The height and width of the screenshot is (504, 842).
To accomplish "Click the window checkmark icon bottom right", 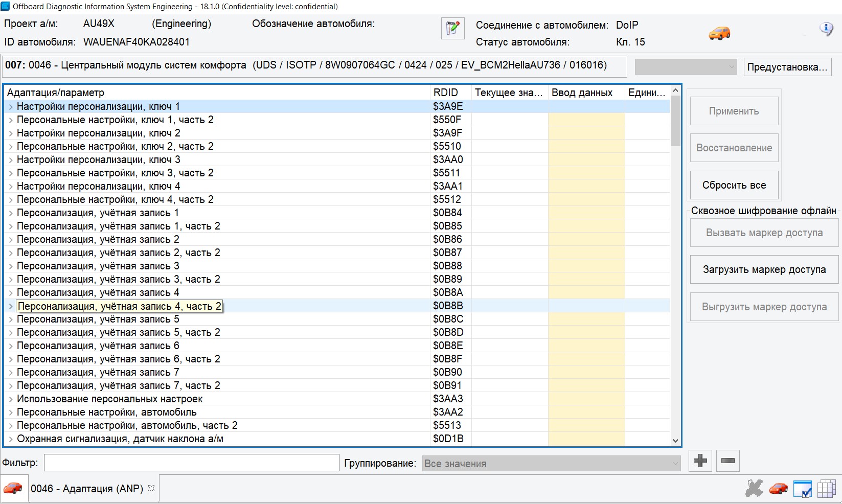I will coord(802,489).
